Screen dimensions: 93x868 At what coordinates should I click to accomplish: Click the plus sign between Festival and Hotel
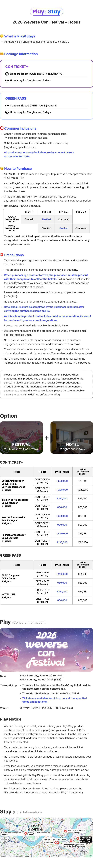coord(47,438)
